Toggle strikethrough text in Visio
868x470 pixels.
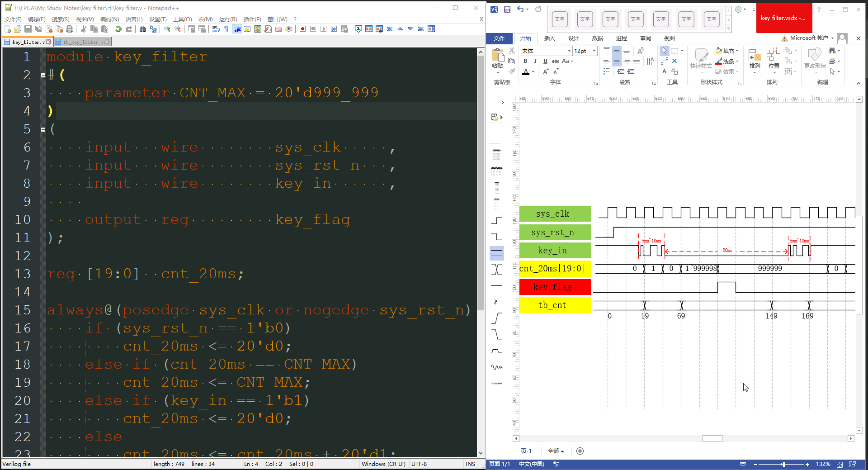click(556, 61)
